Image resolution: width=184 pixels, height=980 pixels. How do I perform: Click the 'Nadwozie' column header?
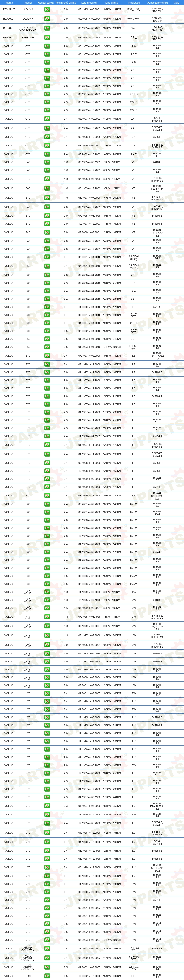134,2
